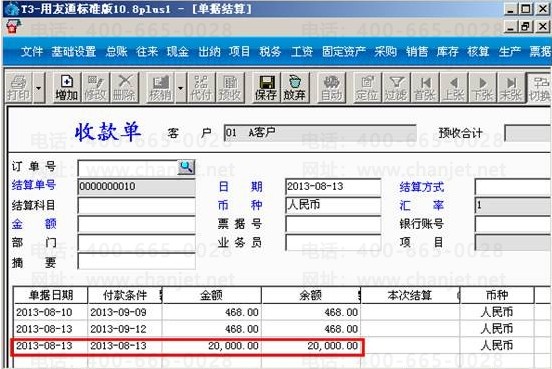
Task: Click the 删除 delete toolbar icon
Action: [x=124, y=88]
